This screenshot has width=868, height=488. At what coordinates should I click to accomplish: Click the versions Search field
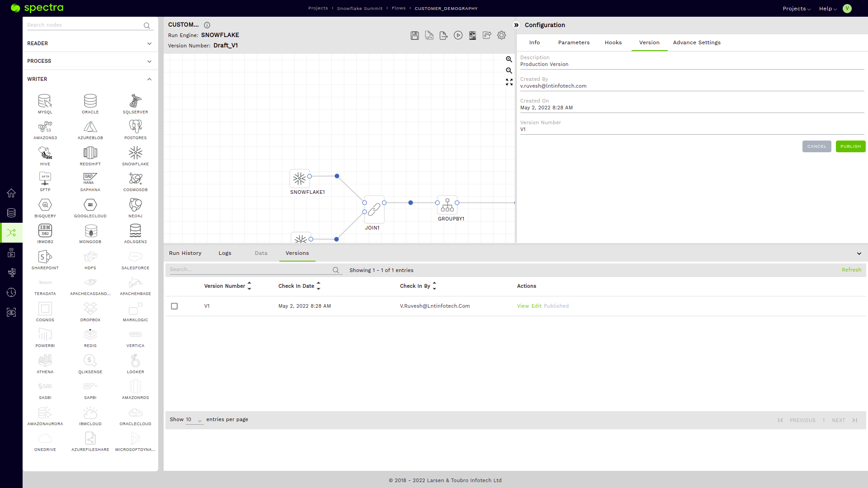coord(251,270)
